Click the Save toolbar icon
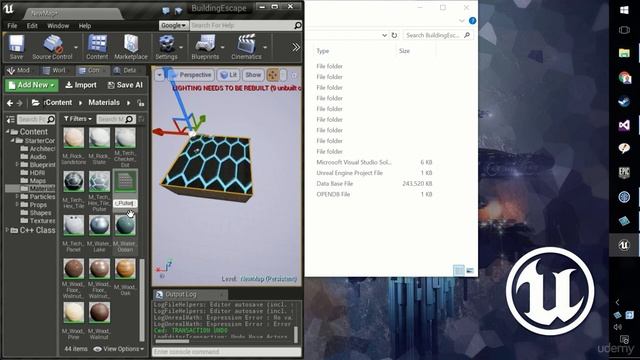 pos(16,47)
